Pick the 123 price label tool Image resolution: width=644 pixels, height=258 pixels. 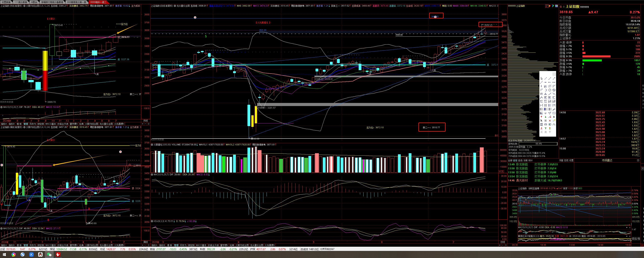pyautogui.click(x=546, y=86)
